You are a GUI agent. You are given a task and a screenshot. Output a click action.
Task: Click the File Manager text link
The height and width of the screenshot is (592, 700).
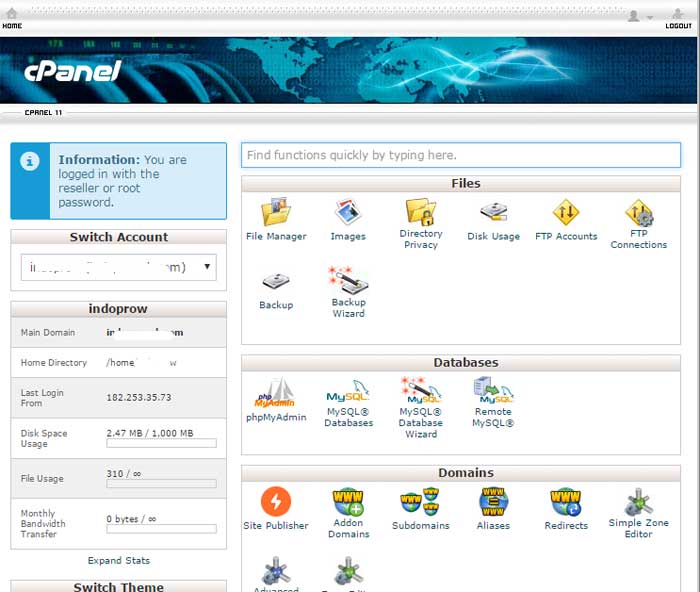(276, 236)
